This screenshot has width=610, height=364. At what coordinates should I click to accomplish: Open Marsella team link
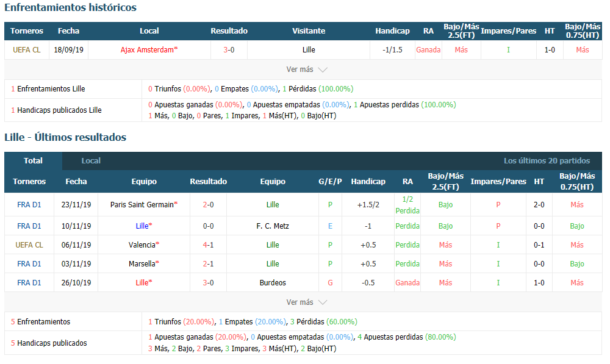144,263
